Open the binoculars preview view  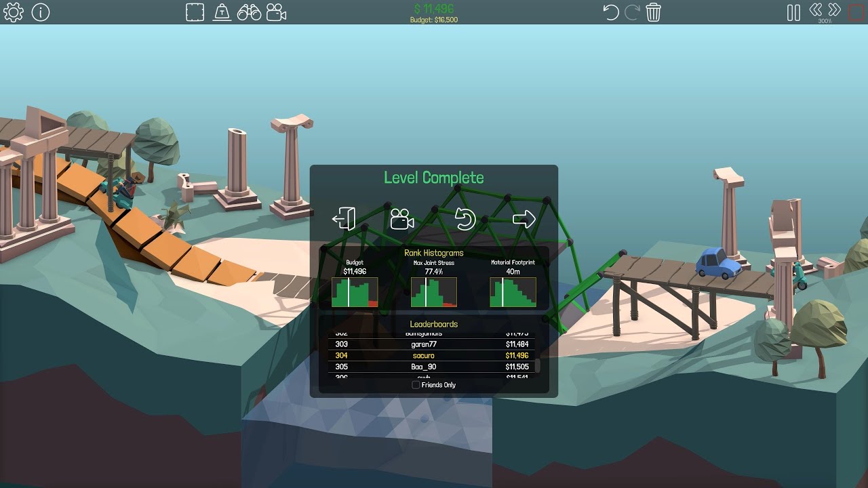coord(250,12)
